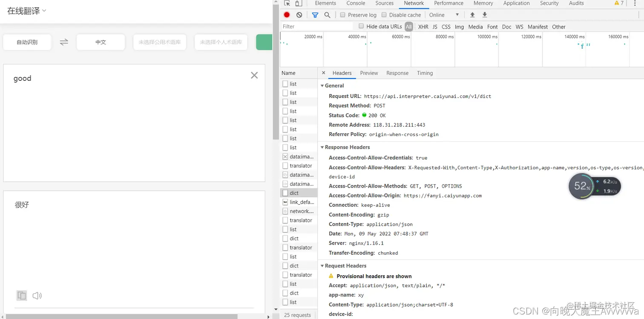Stop recording the network log
644x319 pixels.
pyautogui.click(x=287, y=15)
